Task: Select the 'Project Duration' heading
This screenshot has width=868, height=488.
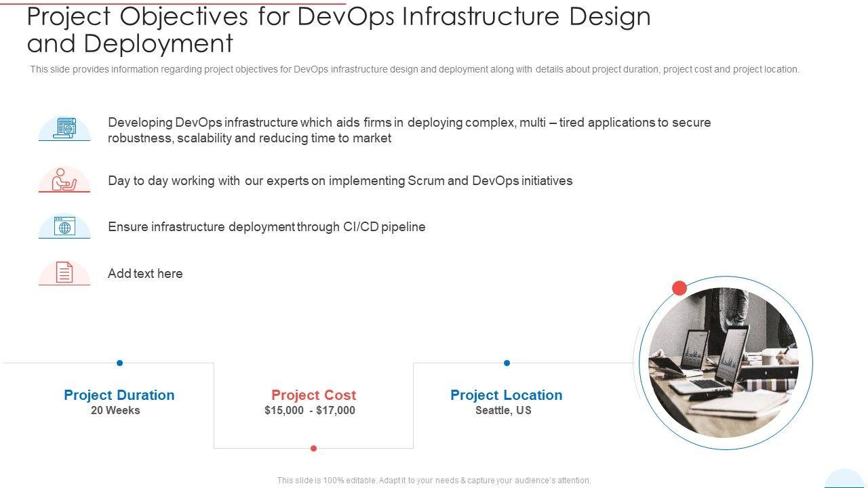Action: (x=119, y=395)
